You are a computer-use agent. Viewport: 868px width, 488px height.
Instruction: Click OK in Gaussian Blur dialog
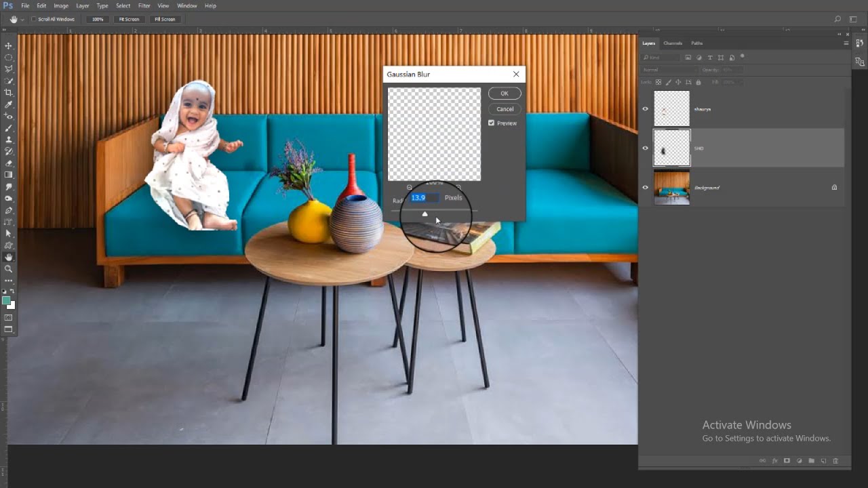click(505, 94)
